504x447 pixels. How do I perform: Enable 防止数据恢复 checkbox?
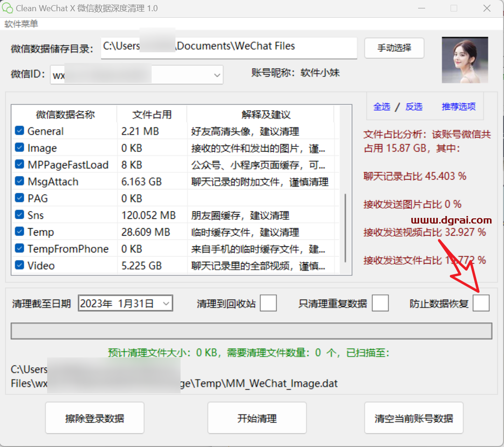click(481, 303)
